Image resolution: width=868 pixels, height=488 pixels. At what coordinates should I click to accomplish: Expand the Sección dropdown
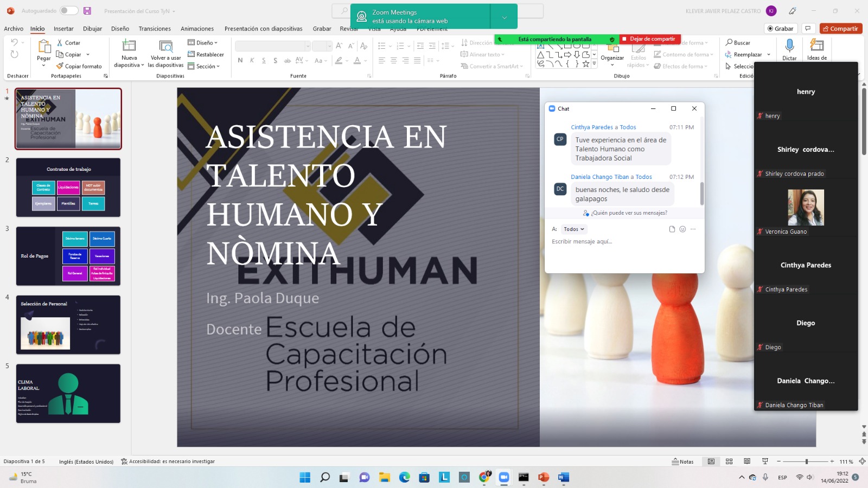(x=204, y=66)
